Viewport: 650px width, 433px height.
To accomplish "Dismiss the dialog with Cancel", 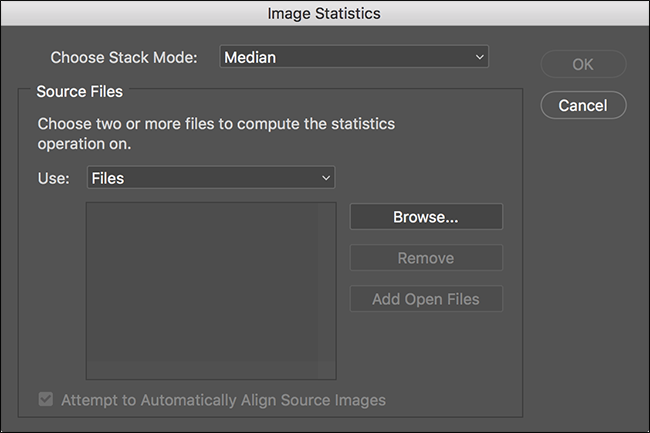I will point(583,105).
